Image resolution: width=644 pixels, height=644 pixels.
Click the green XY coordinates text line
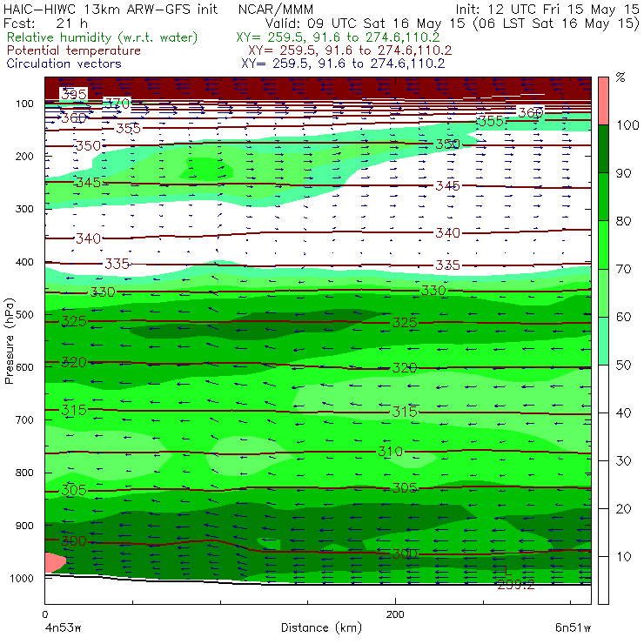(x=338, y=37)
